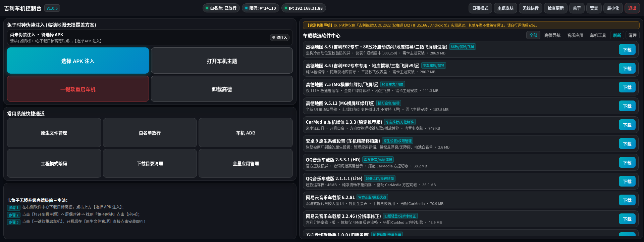Open 主题皮肤 settings
This screenshot has height=242, width=644.
pyautogui.click(x=505, y=8)
